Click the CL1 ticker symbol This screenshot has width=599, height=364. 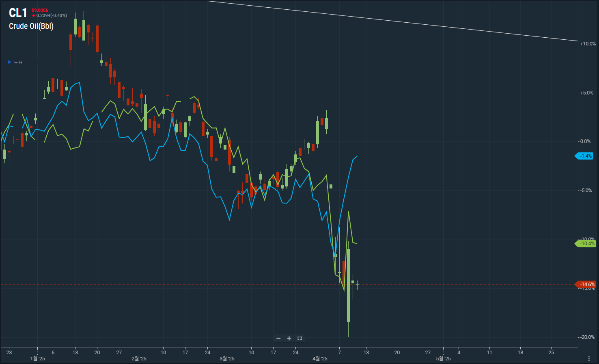[18, 13]
